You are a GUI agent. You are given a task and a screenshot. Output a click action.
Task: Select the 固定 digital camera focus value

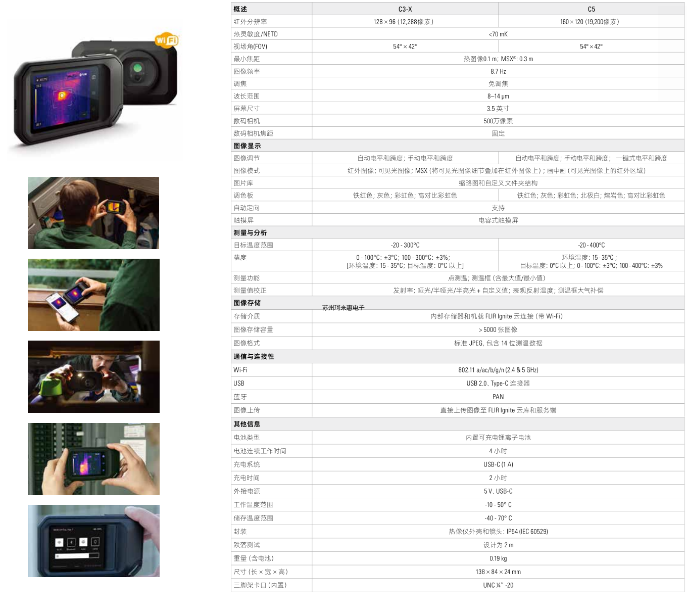click(498, 133)
